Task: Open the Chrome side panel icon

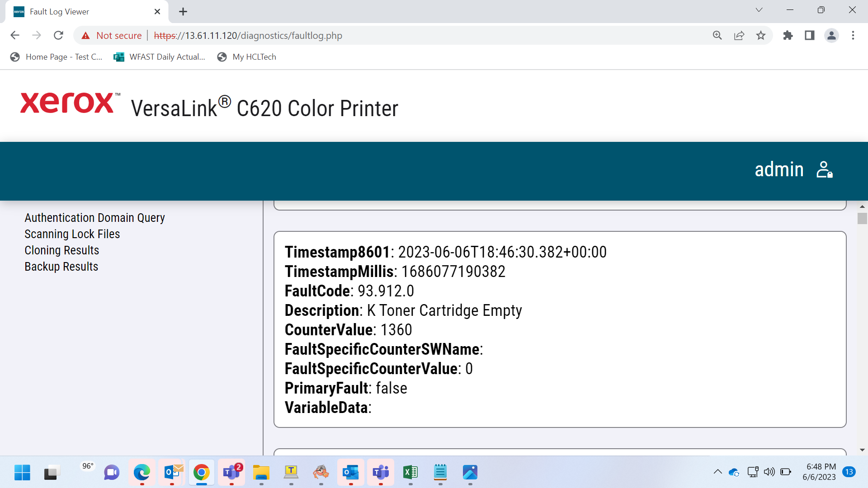Action: [810, 35]
